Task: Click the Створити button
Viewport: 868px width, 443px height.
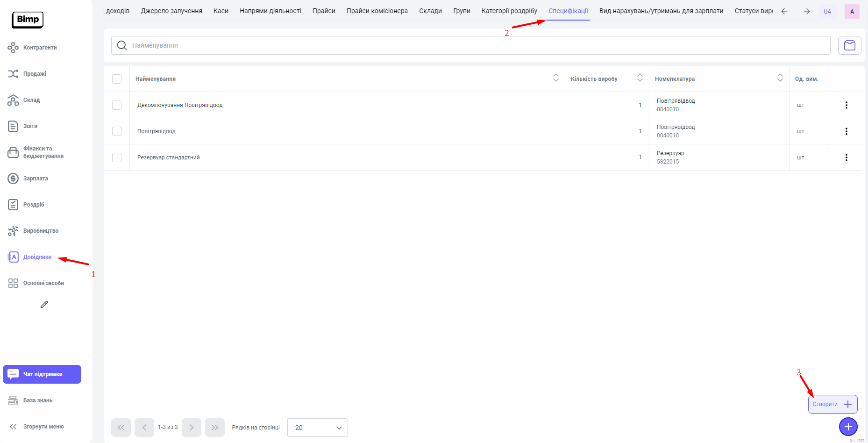Action: point(832,404)
